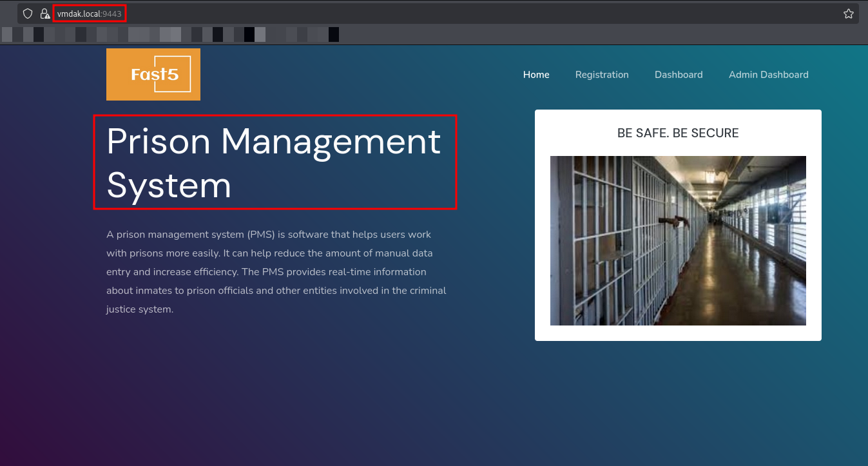Image resolution: width=868 pixels, height=466 pixels.
Task: Open the Dashboard nav link
Action: point(679,75)
